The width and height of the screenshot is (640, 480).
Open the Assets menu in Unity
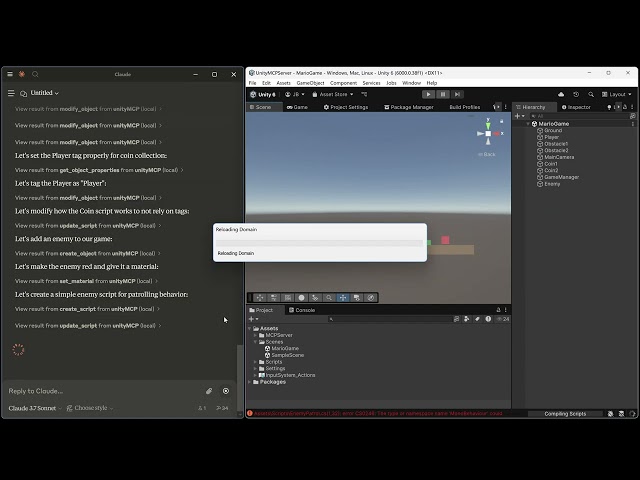[283, 83]
